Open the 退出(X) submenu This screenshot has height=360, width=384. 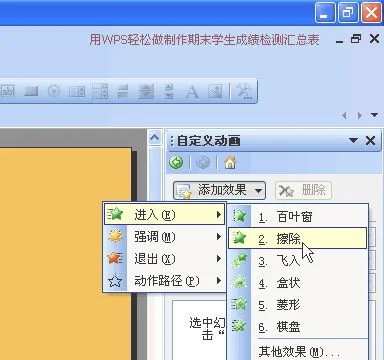pyautogui.click(x=165, y=259)
